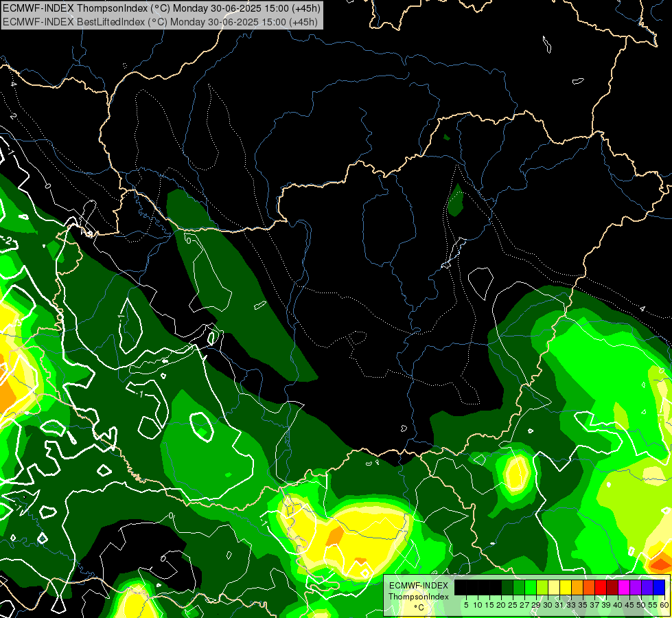Click the legend tick label 30
Viewport: 672px width, 618px height.
pyautogui.click(x=548, y=605)
